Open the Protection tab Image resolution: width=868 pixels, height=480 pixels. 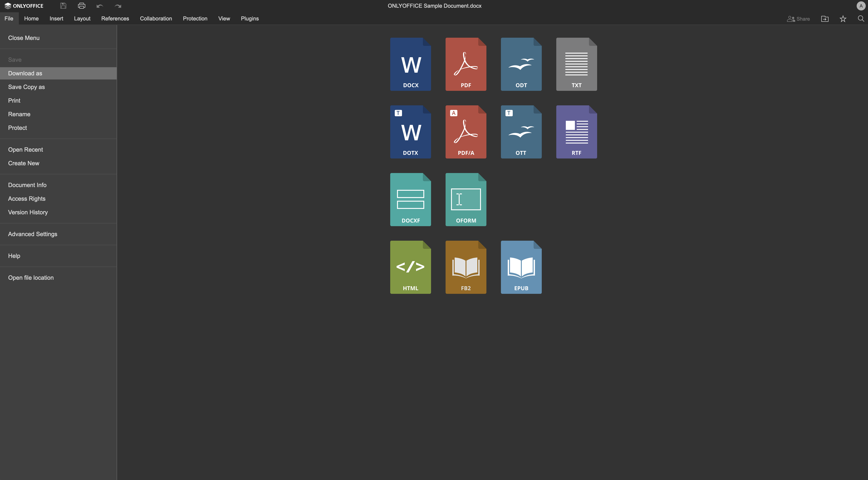pos(195,19)
